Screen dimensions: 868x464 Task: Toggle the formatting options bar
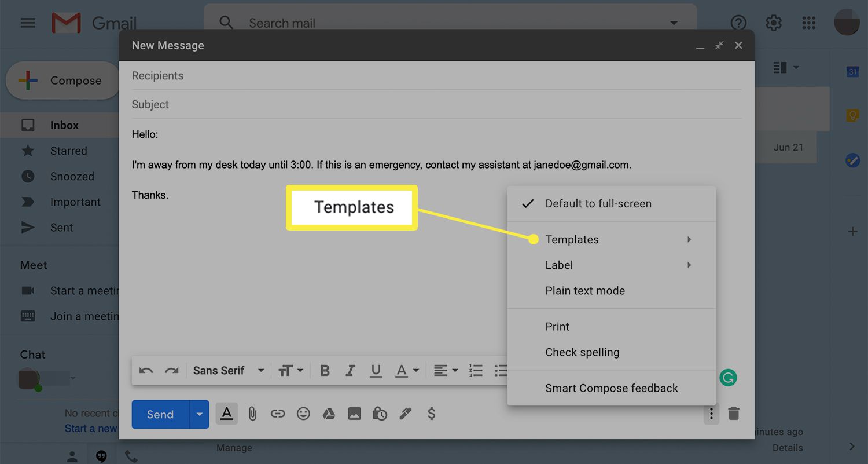(x=227, y=414)
